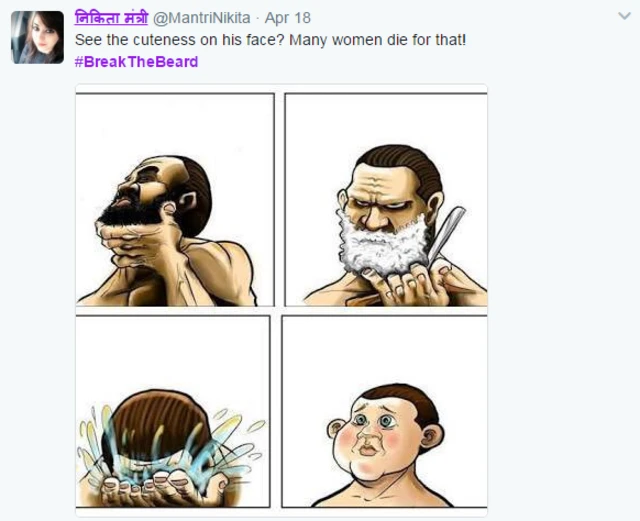This screenshot has width=640, height=521.
Task: Open the baby-faced man comic panel
Action: (x=384, y=411)
